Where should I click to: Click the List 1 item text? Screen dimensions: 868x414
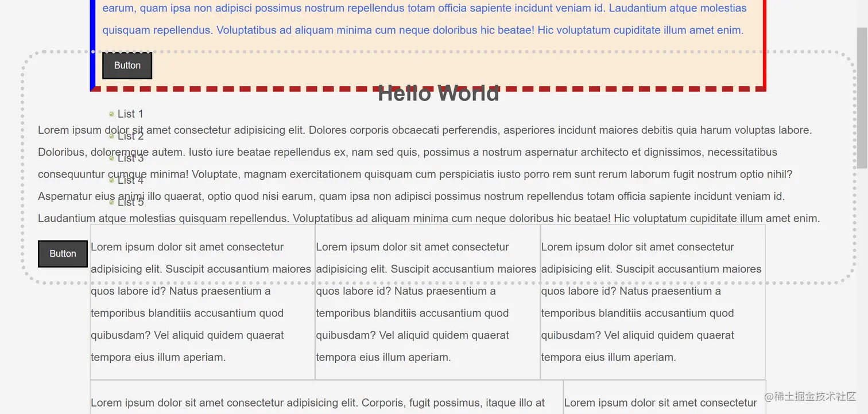click(x=130, y=114)
